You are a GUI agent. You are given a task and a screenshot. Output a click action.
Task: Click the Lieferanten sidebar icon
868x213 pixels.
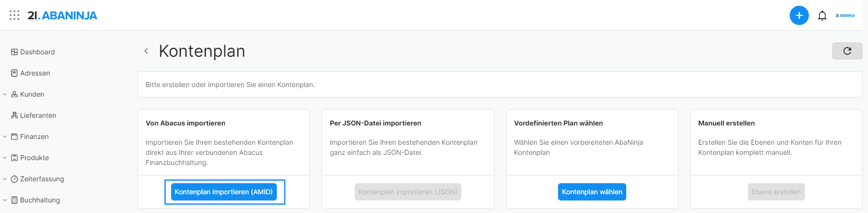(14, 115)
